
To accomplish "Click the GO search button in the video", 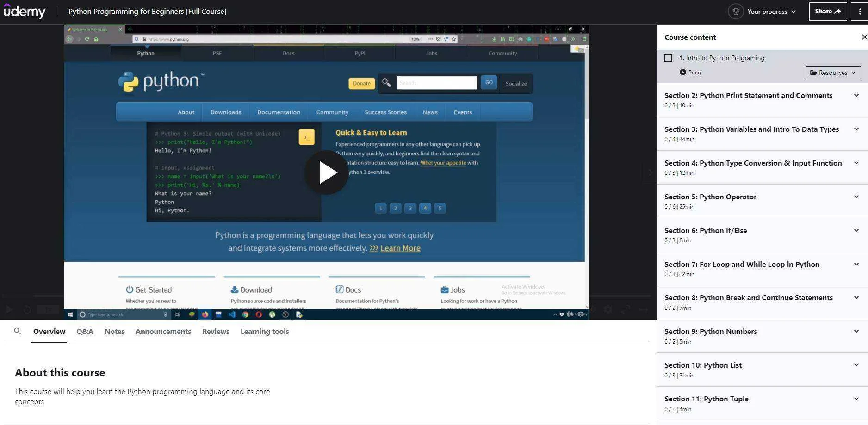I will tap(489, 82).
